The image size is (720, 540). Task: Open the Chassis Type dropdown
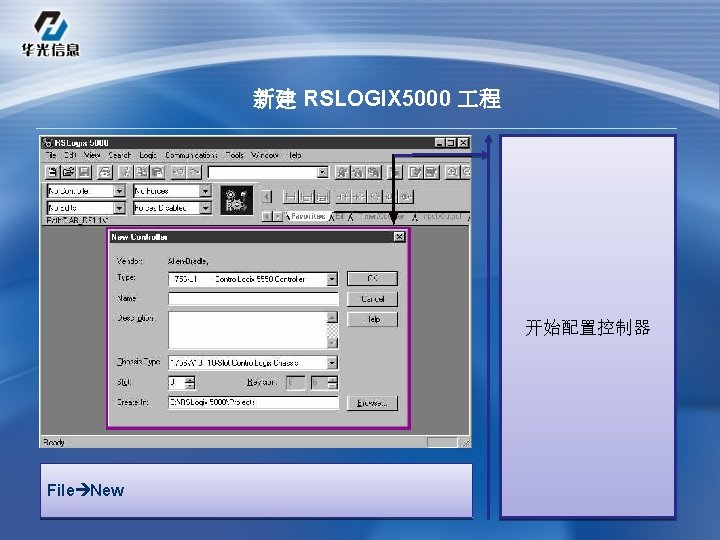332,363
